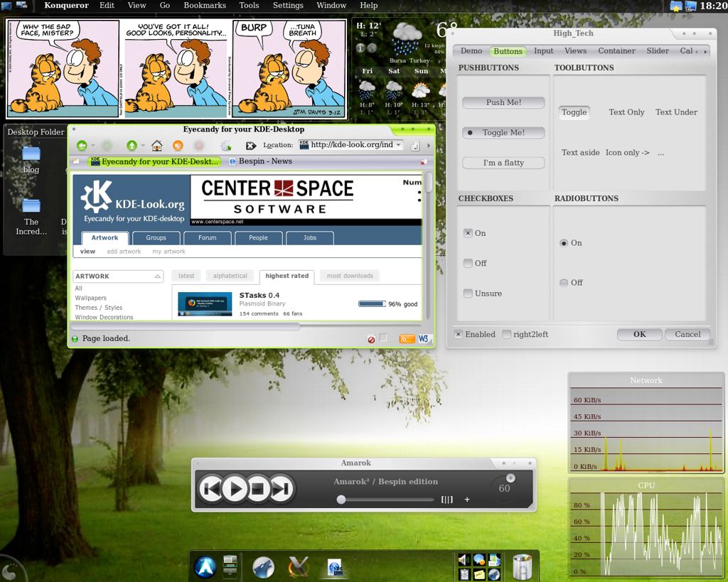The width and height of the screenshot is (728, 582).
Task: Switch to the Input tab in High_Tech
Action: point(543,51)
